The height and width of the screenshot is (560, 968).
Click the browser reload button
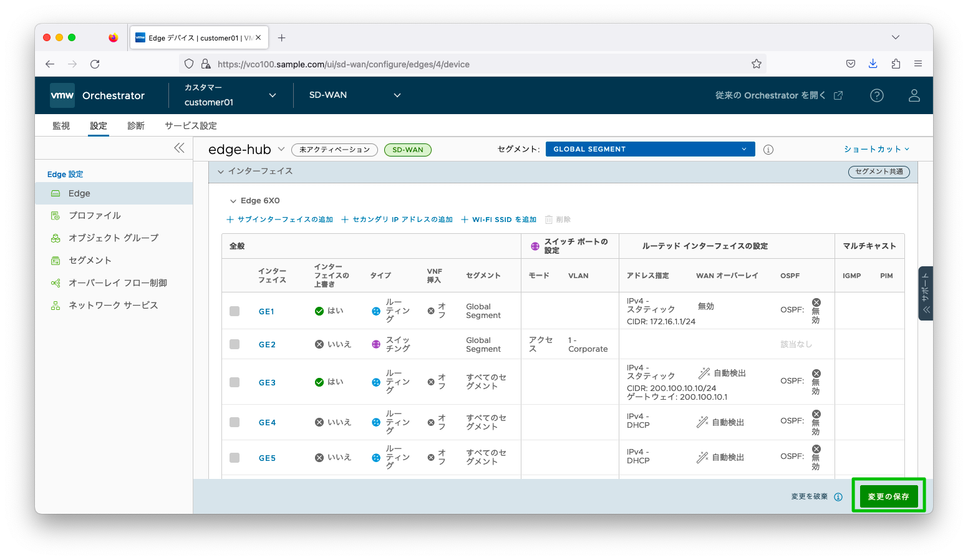coord(95,64)
